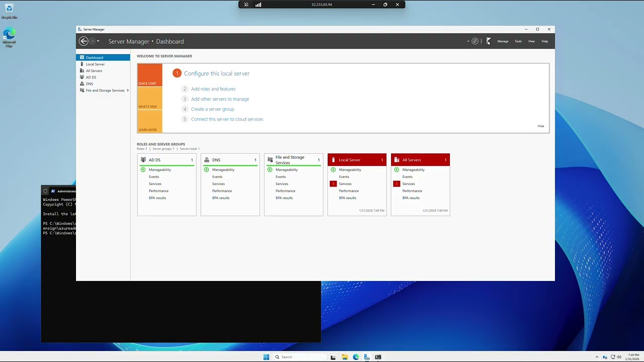The image size is (644, 362).
Task: Click the DNS tile header icon
Action: click(207, 160)
